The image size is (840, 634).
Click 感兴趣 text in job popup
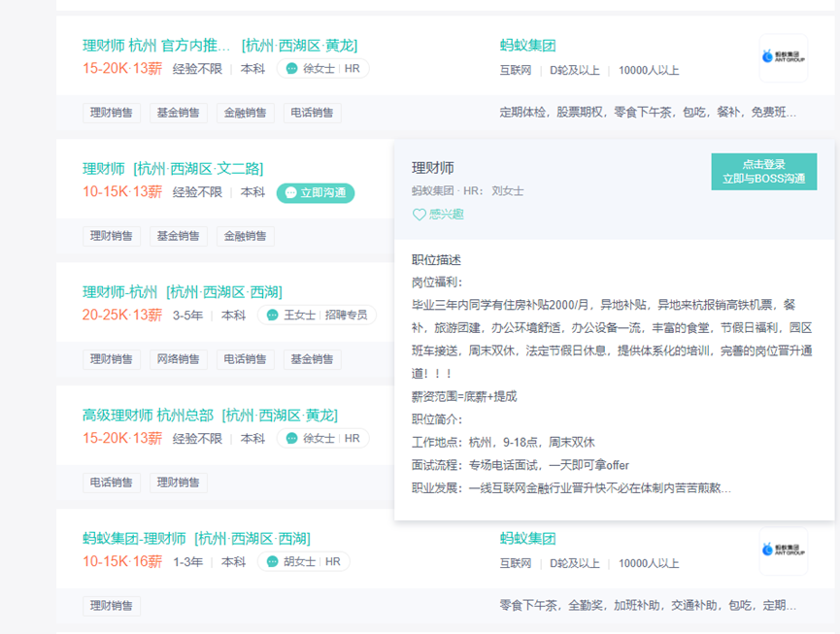[x=447, y=215]
